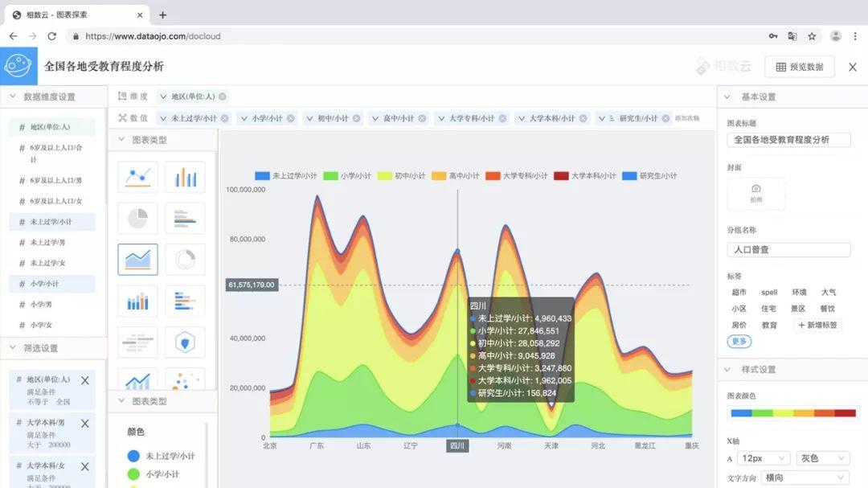Image resolution: width=868 pixels, height=488 pixels.
Task: Collapse the 基本设置 section
Action: point(727,97)
